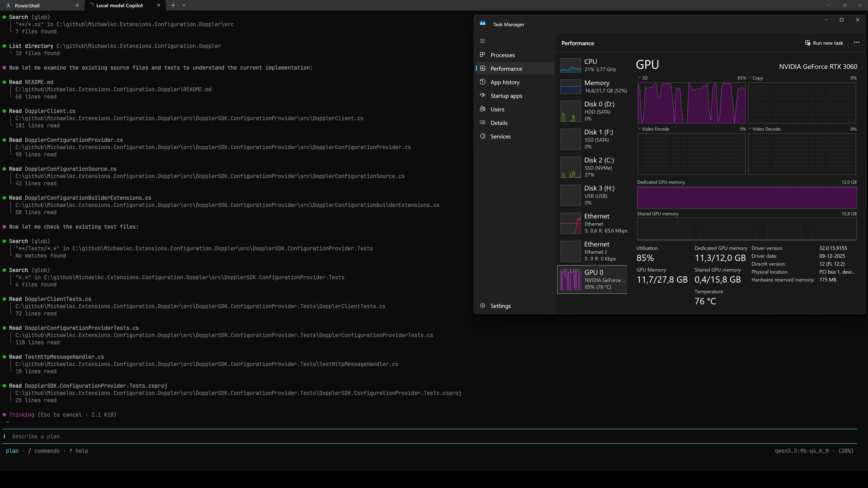Image resolution: width=868 pixels, height=488 pixels.
Task: Click 'Read DopplerClient.cs' line in terminal
Action: pos(42,111)
